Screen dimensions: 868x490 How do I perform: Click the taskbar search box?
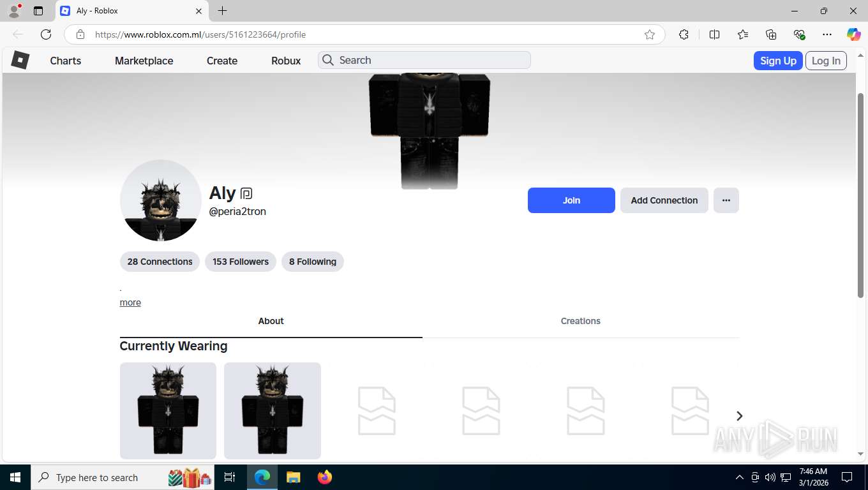[x=123, y=477]
